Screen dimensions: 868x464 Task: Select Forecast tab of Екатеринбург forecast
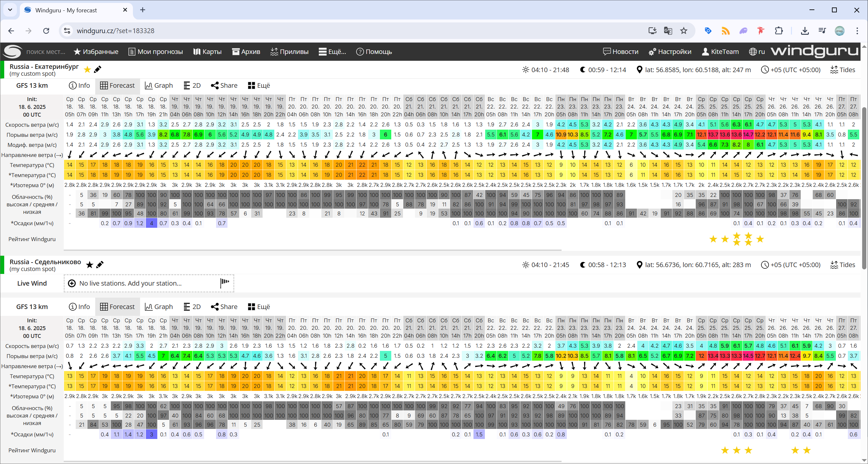tap(117, 85)
